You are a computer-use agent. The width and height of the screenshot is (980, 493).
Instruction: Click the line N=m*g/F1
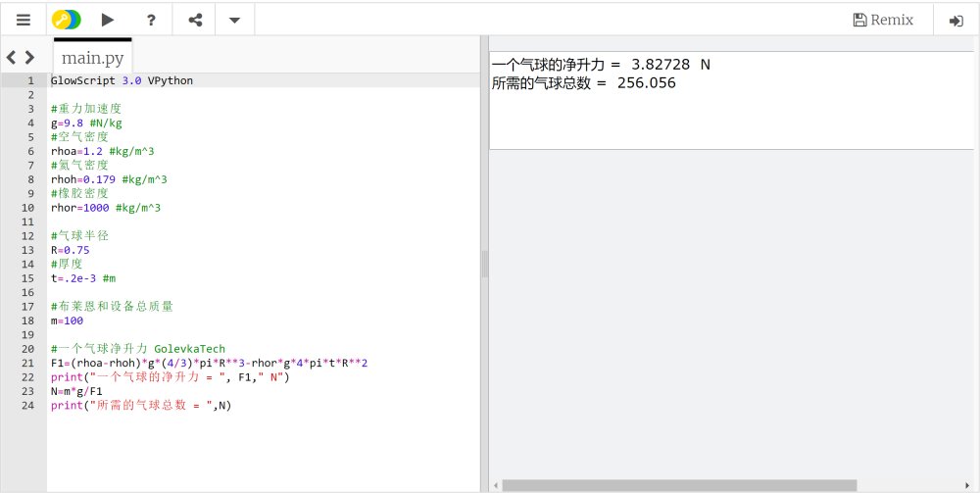pos(76,391)
